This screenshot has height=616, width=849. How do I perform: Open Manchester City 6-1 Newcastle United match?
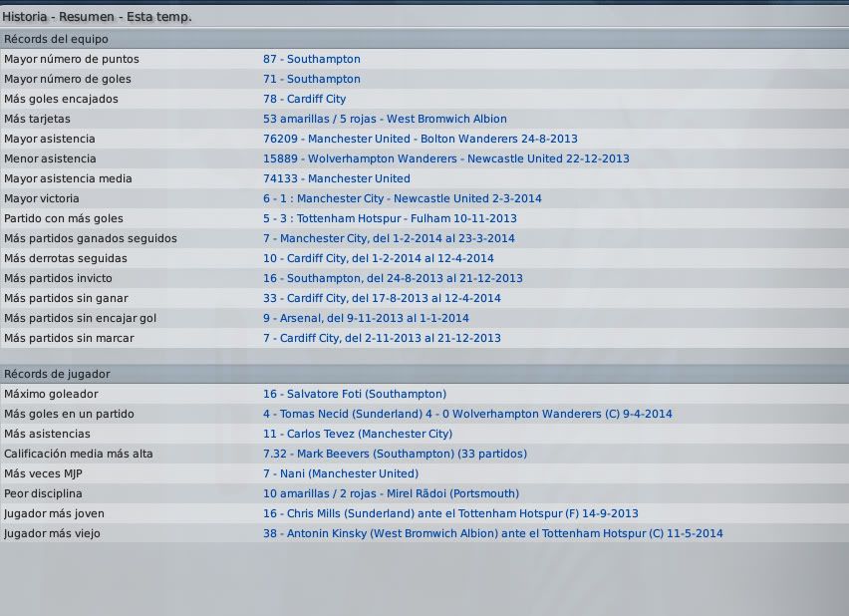click(403, 198)
